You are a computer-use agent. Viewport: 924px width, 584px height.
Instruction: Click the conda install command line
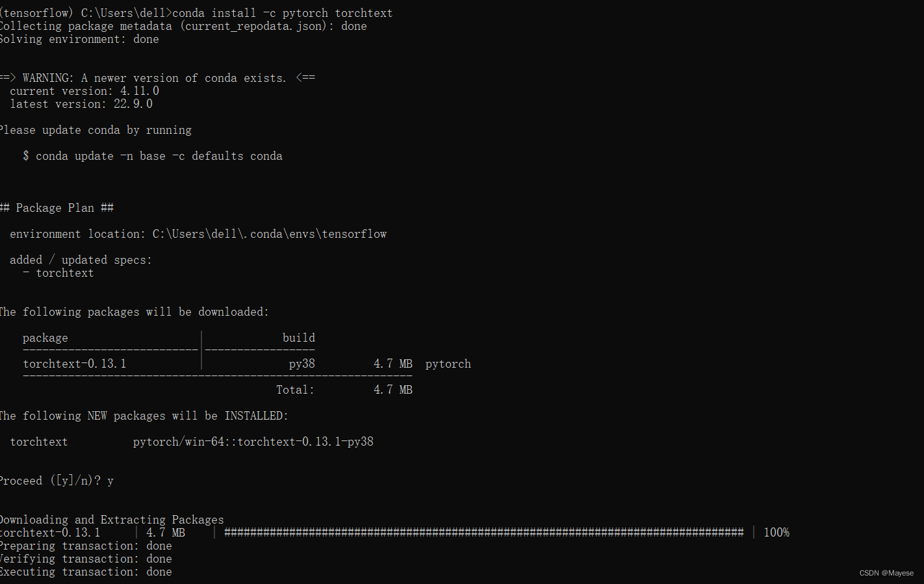point(196,13)
